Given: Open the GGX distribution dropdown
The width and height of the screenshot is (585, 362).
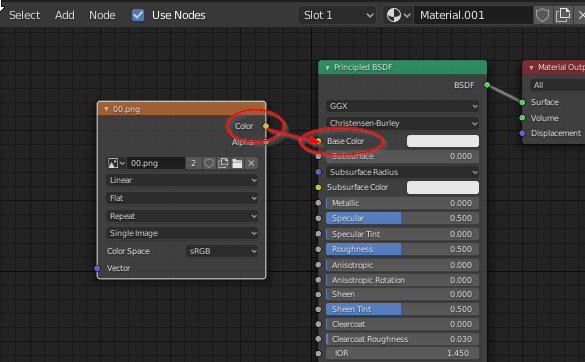Looking at the screenshot, I should coord(402,106).
